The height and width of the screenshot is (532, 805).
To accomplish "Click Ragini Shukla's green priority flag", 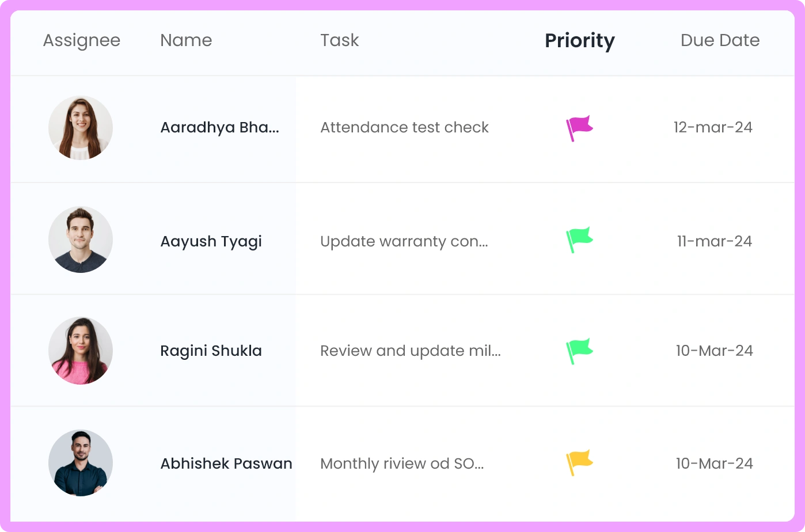I will click(x=579, y=350).
